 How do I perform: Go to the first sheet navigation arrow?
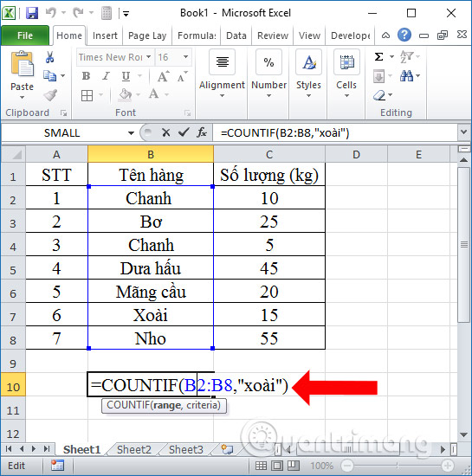[x=9, y=448]
